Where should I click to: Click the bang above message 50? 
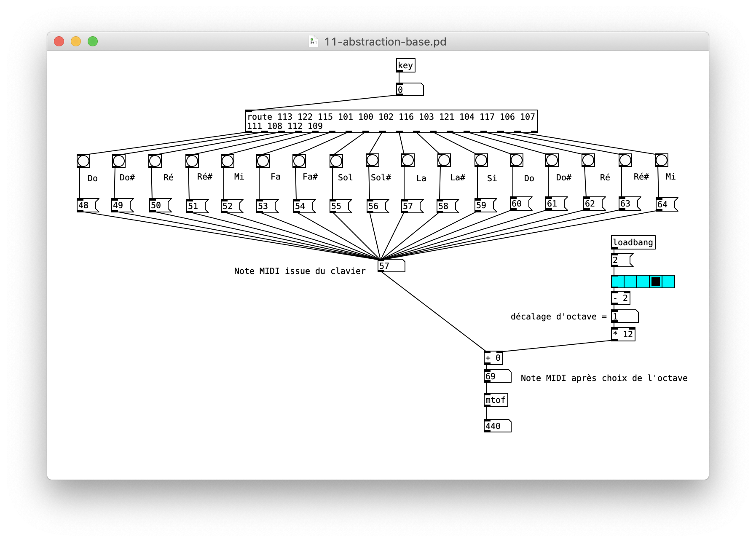coord(155,161)
